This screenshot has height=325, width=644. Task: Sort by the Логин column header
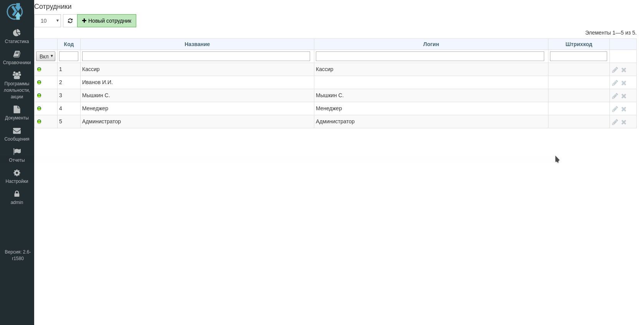pos(431,44)
